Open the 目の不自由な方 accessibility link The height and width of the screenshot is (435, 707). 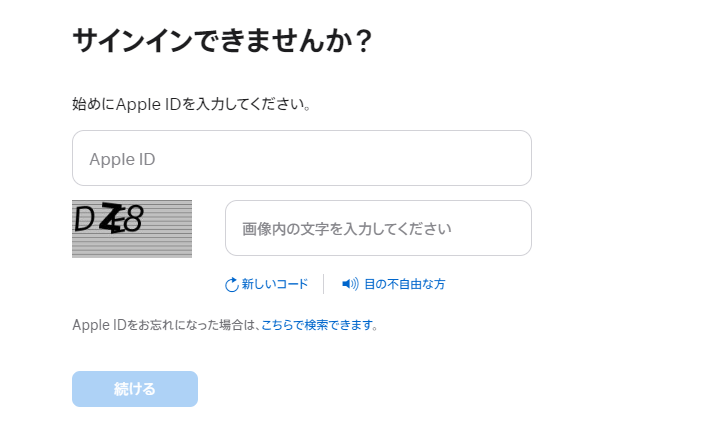point(404,284)
